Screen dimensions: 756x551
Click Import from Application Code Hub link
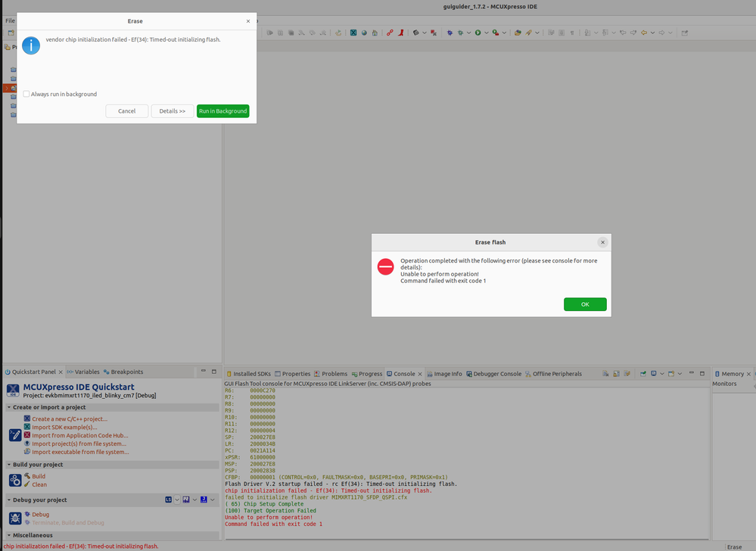(x=80, y=435)
